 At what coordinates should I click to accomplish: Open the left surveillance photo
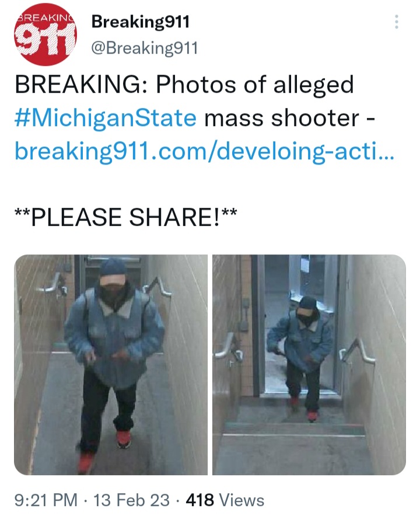click(111, 365)
